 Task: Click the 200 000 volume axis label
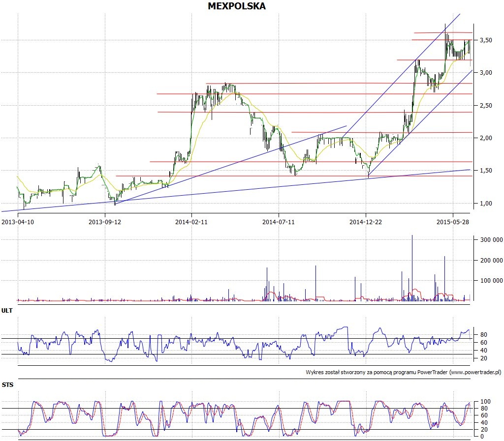click(x=492, y=260)
